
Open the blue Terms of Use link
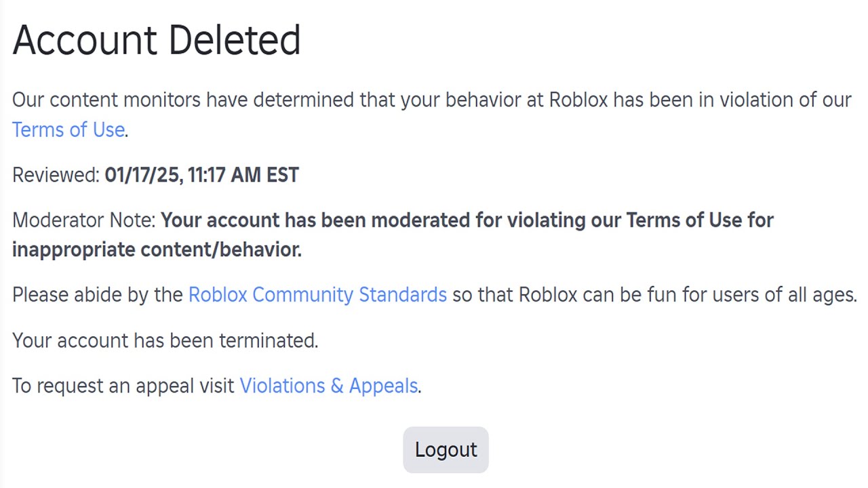point(68,129)
